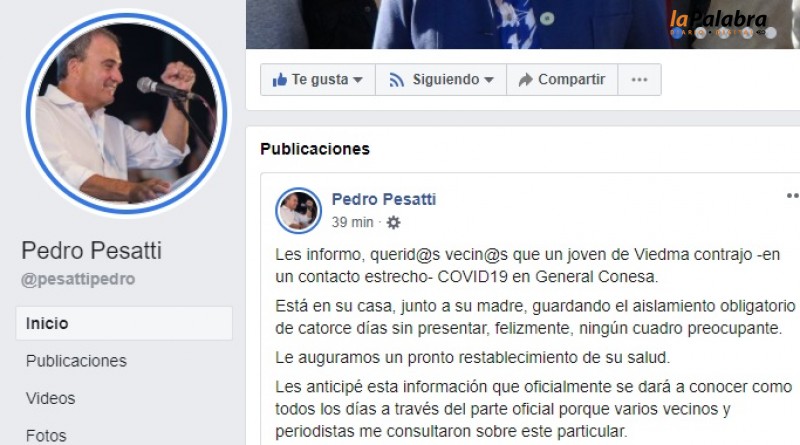800x445 pixels.
Task: Click the RSS feed icon beside Siguiendo
Action: tap(396, 80)
